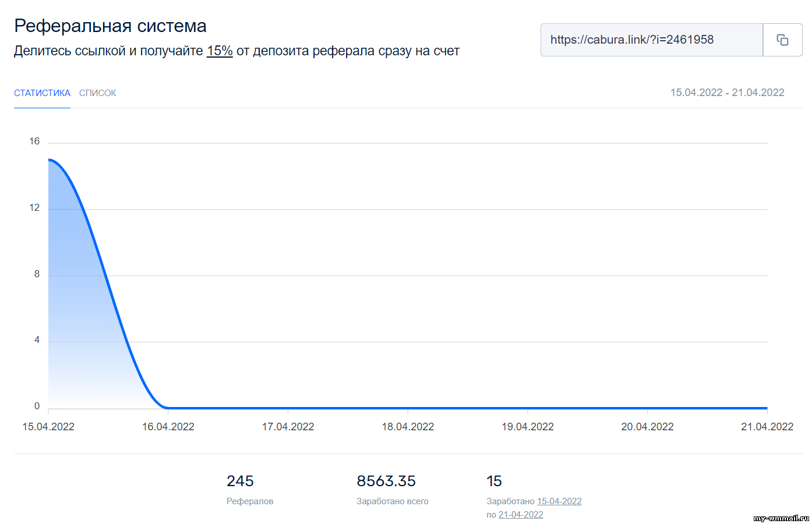Click the 16.04.2022 label on the chart axis
The height and width of the screenshot is (524, 812).
168,427
